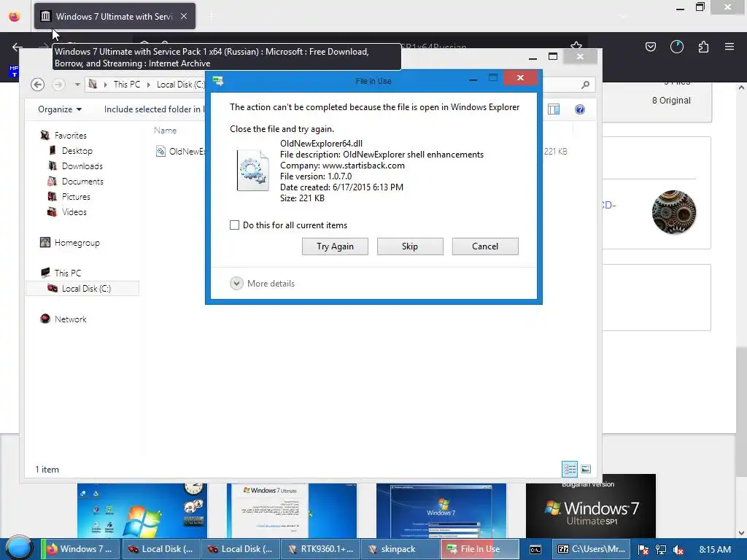This screenshot has width=747, height=560.
Task: Open Windows 7 desktop screenshot thumbnail
Action: pyautogui.click(x=142, y=510)
